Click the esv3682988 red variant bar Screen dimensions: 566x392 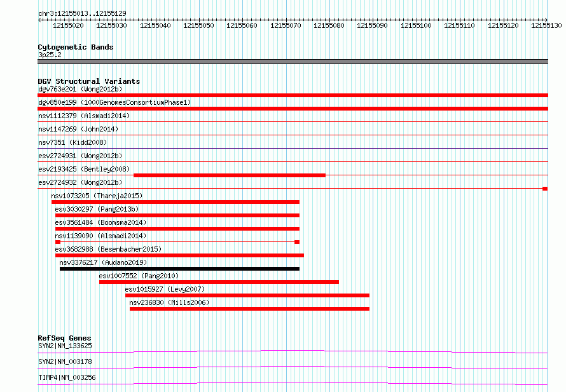[x=179, y=255]
